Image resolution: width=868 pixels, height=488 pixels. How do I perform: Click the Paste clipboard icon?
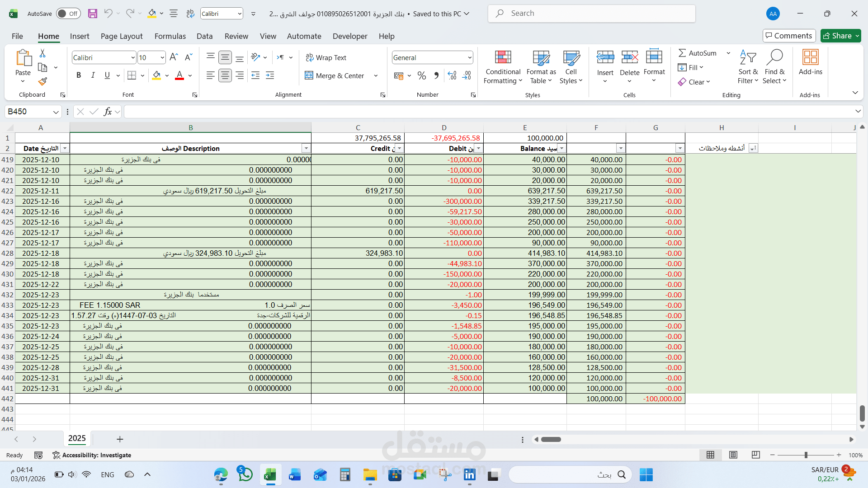(23, 58)
